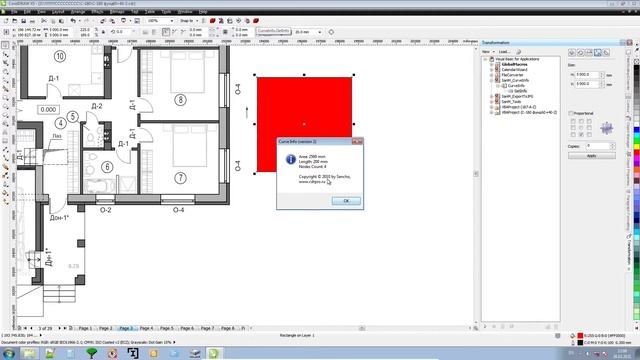640x360 pixels.
Task: Expand the SanM_Tools tree node
Action: pos(492,102)
